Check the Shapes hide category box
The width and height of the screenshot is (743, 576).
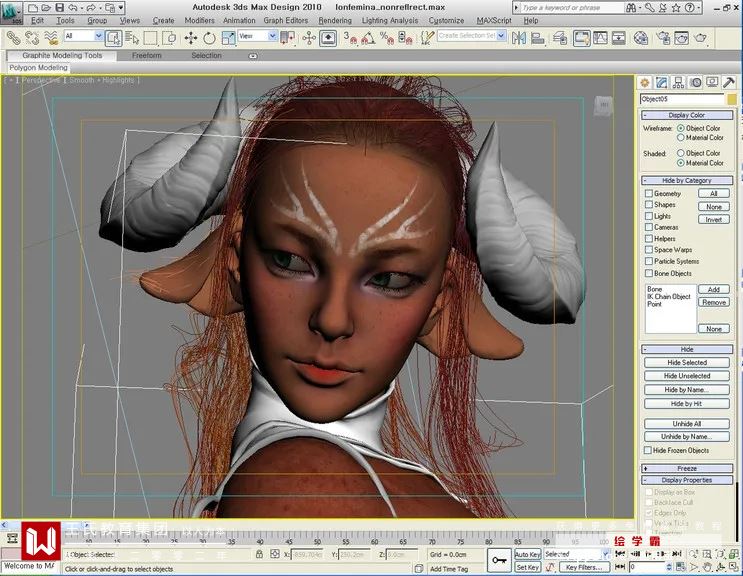tap(649, 204)
